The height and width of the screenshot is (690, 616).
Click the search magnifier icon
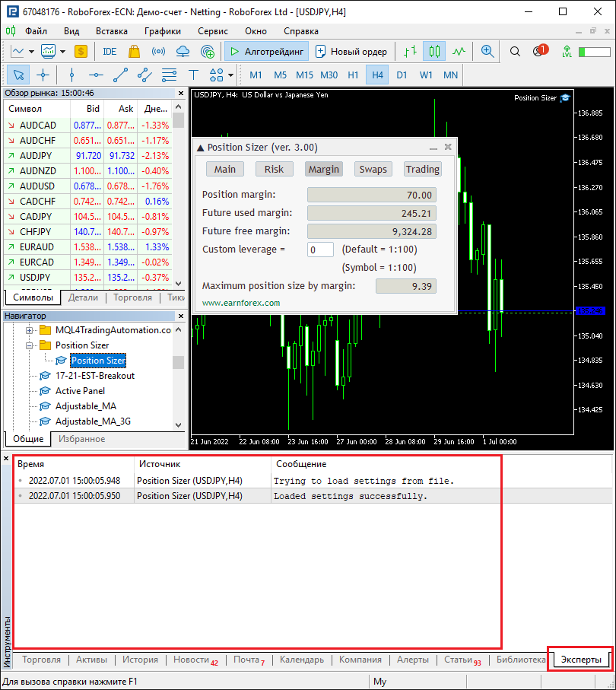(515, 52)
